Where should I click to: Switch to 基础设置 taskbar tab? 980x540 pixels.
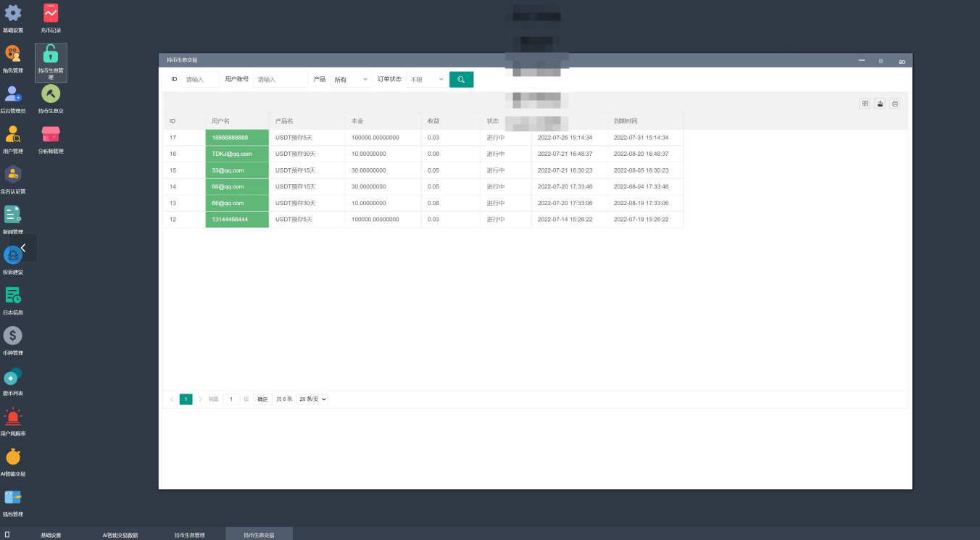(51, 535)
